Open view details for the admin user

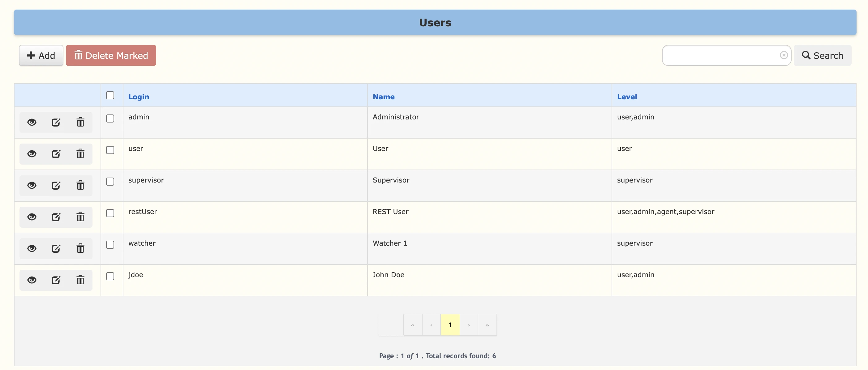click(x=32, y=122)
